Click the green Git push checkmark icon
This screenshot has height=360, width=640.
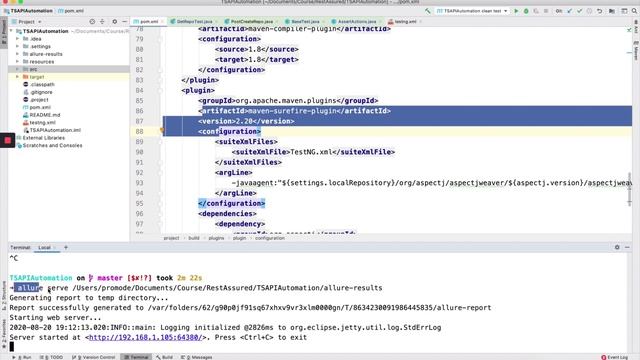[579, 11]
